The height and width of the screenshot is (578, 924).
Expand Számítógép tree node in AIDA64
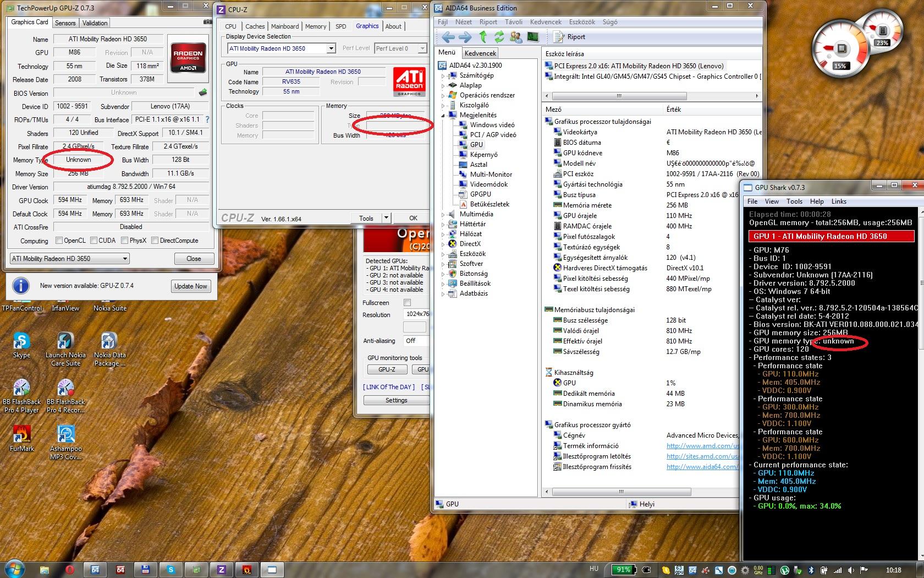[443, 75]
